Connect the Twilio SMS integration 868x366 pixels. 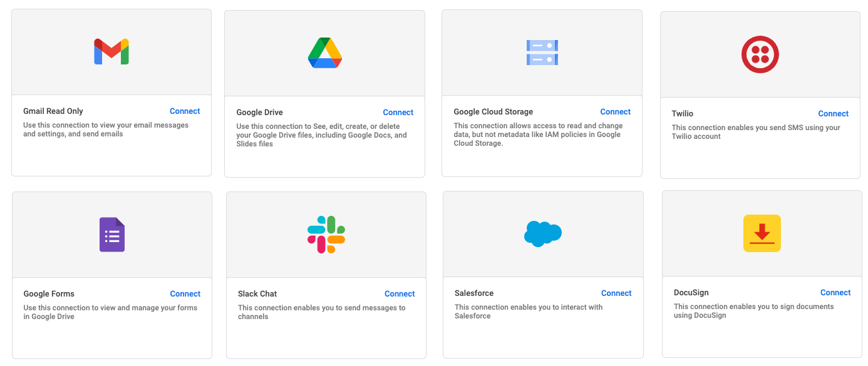[833, 113]
